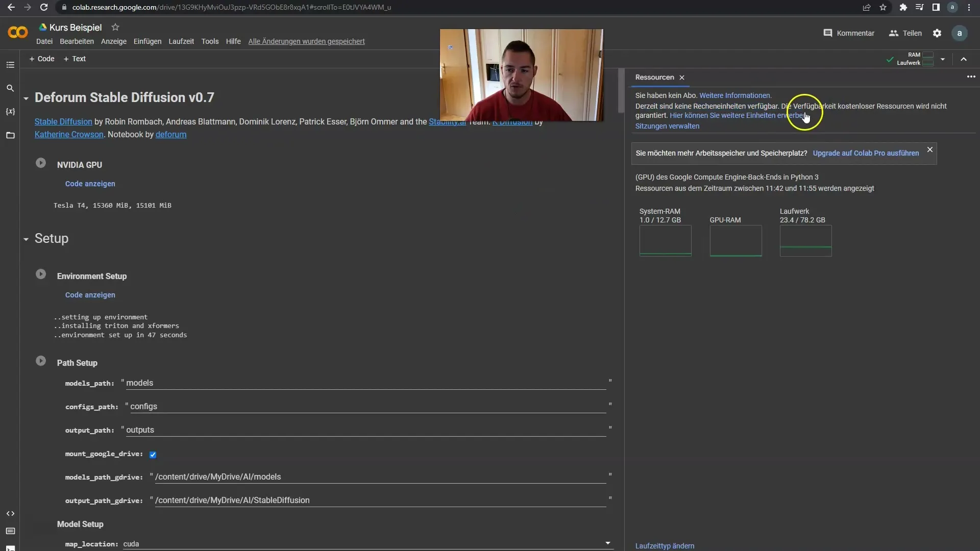Go back in the browser
Screen dimensions: 980x551
click(x=11, y=7)
